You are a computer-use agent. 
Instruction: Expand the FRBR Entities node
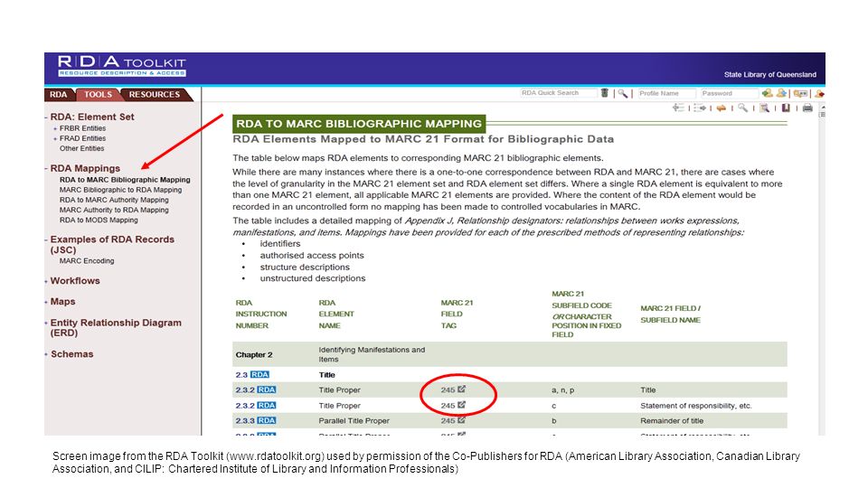coord(55,128)
